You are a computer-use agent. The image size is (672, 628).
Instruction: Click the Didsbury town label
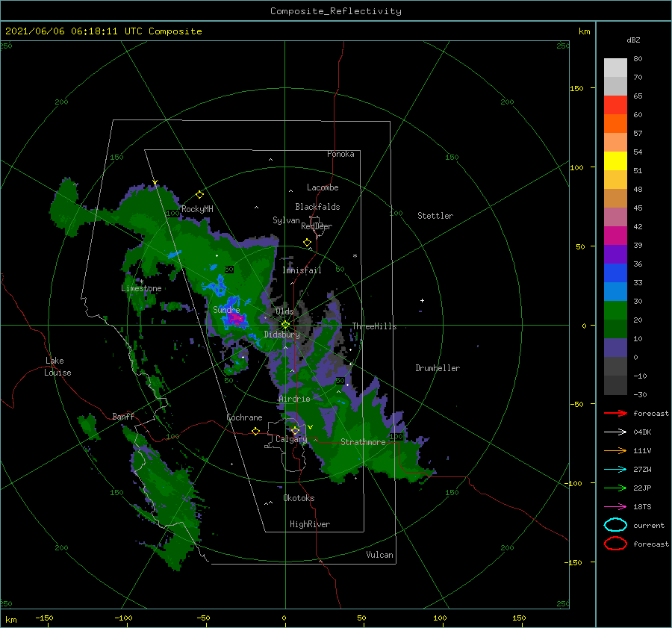click(282, 335)
